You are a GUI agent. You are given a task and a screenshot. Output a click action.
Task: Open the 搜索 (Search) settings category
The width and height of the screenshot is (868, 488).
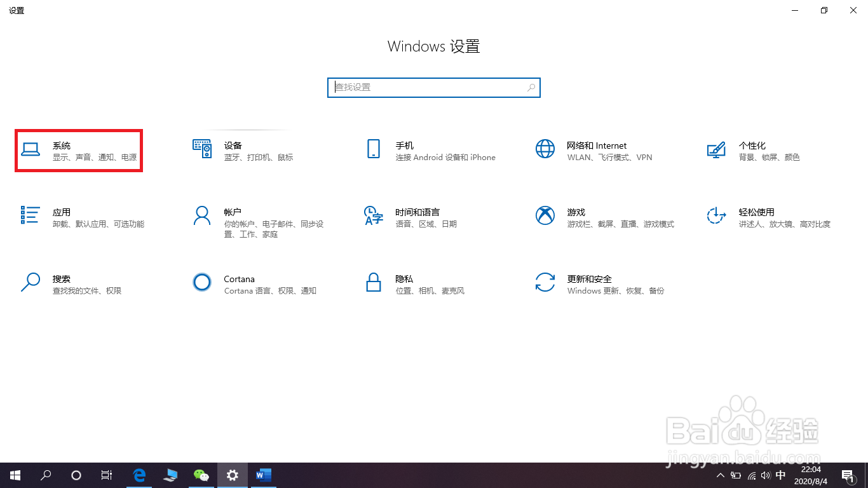70,284
